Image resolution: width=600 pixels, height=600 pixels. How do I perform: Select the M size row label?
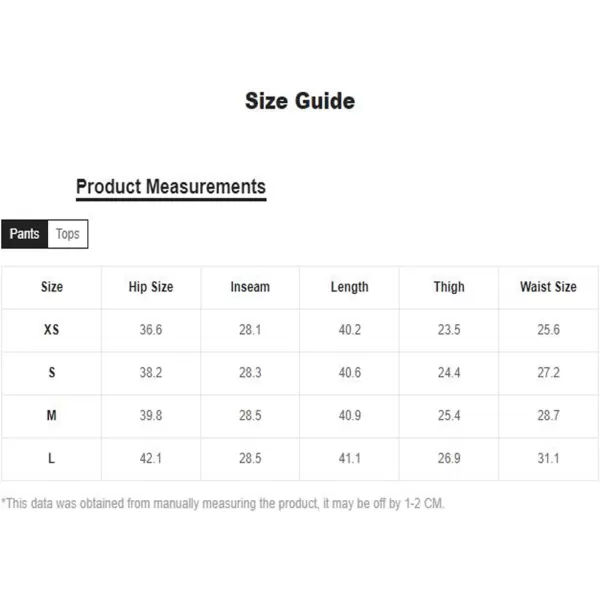click(x=52, y=416)
